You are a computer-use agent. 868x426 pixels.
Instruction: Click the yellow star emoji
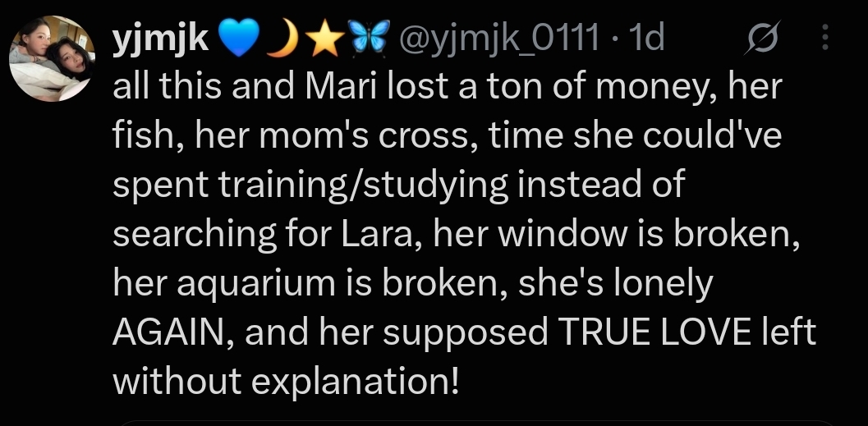tap(324, 38)
